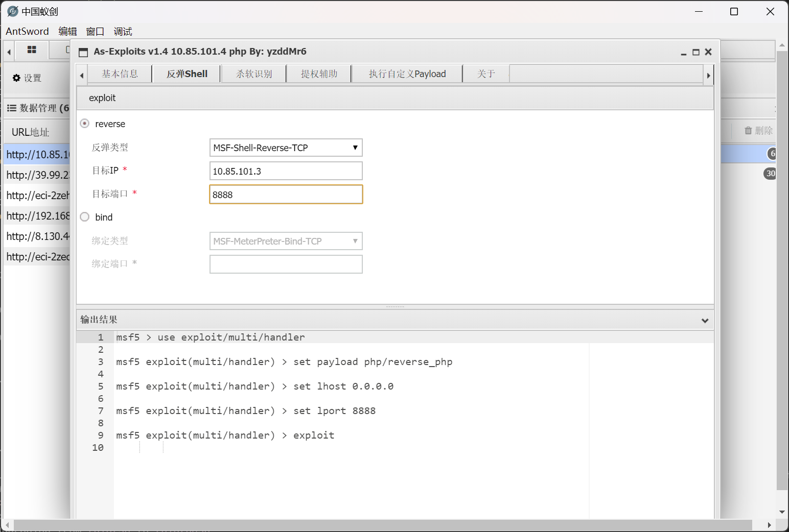Switch to the 执行自定义Payload tab
This screenshot has height=532, width=789.
click(x=407, y=74)
